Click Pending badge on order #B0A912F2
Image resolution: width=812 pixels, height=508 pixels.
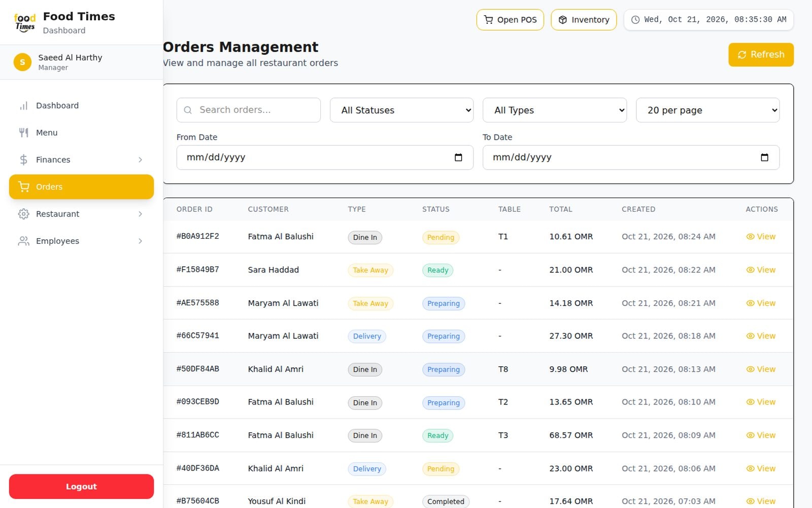point(441,237)
